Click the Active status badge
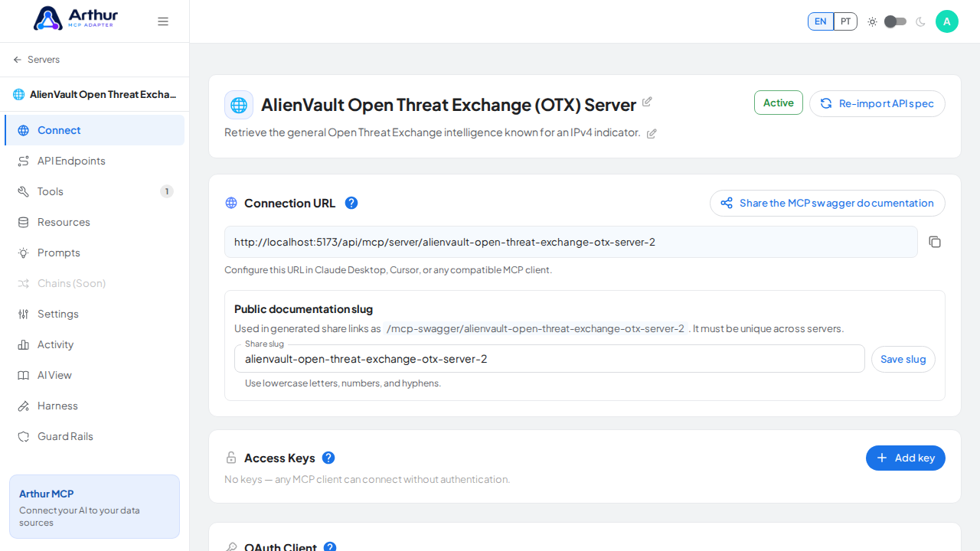This screenshot has width=980, height=551. [x=779, y=103]
